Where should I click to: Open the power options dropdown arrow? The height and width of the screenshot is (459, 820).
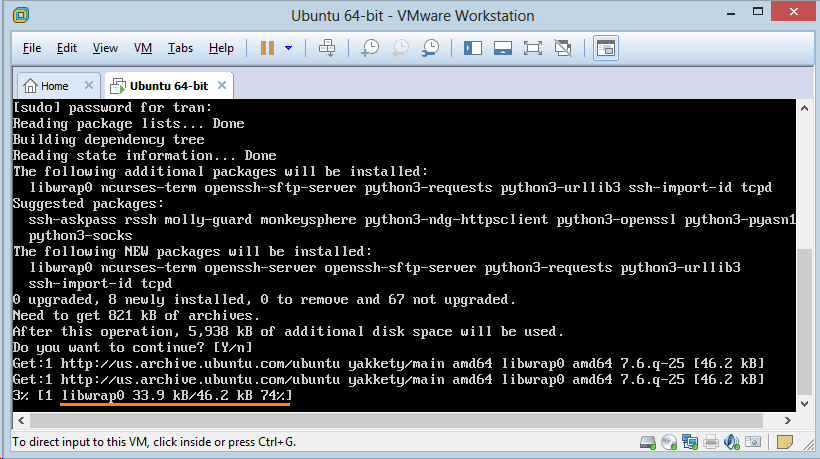(x=288, y=48)
